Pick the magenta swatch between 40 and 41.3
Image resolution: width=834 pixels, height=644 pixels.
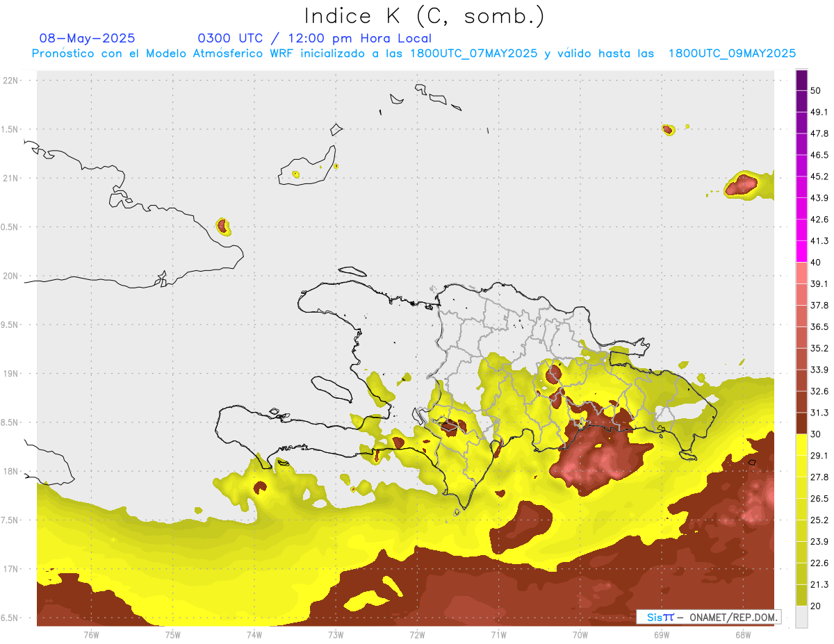pos(801,251)
